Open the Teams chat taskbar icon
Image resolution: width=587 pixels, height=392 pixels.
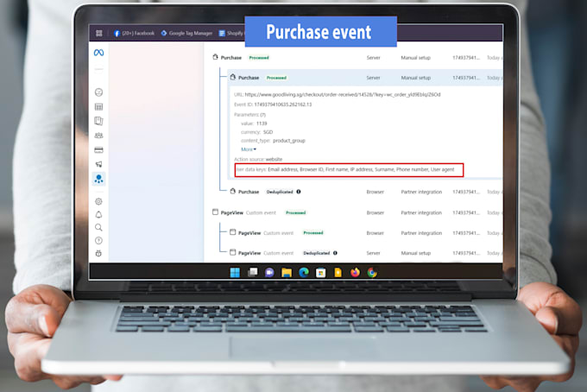[x=269, y=273]
